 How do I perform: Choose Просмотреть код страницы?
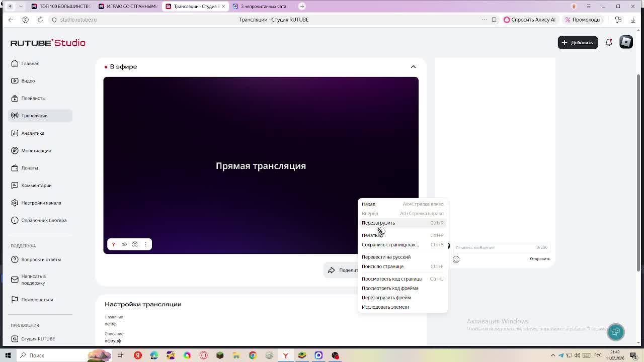(x=403, y=279)
